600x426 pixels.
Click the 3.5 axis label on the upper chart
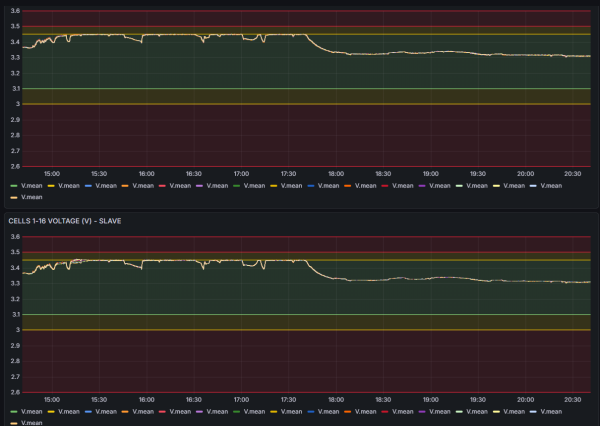click(x=15, y=26)
